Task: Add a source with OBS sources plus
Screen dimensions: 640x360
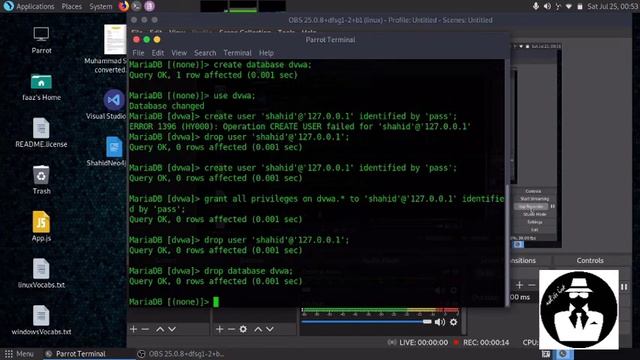Action: (220, 329)
